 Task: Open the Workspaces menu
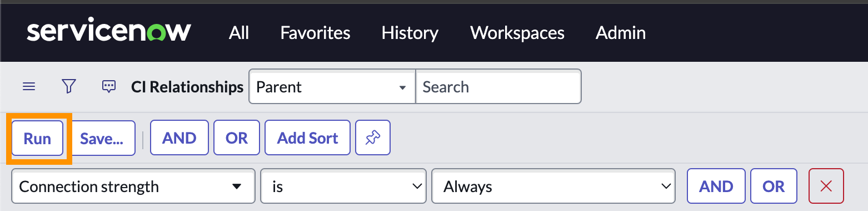click(x=517, y=33)
